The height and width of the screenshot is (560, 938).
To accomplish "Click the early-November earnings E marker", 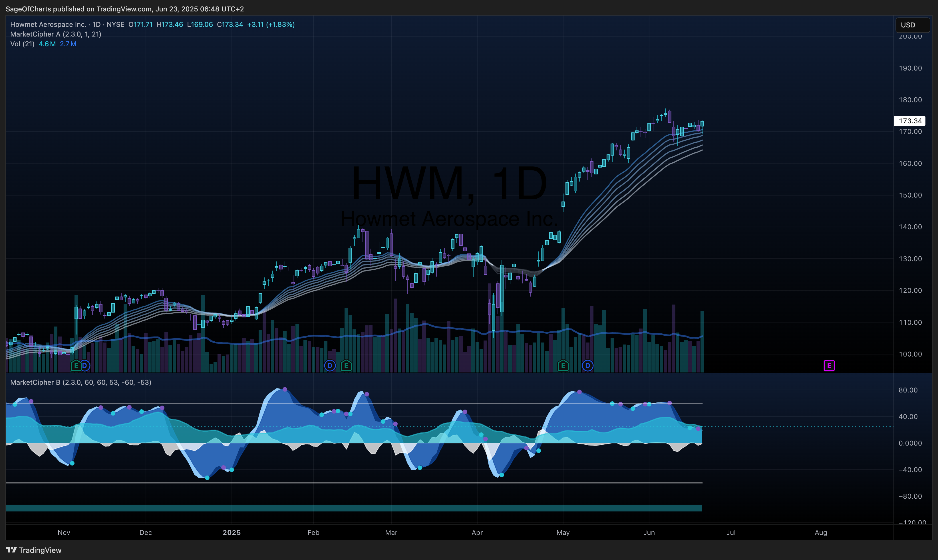I will [x=76, y=366].
